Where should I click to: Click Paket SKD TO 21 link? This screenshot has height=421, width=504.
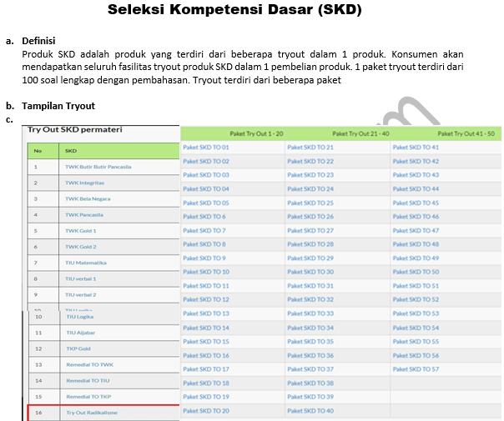(x=310, y=148)
